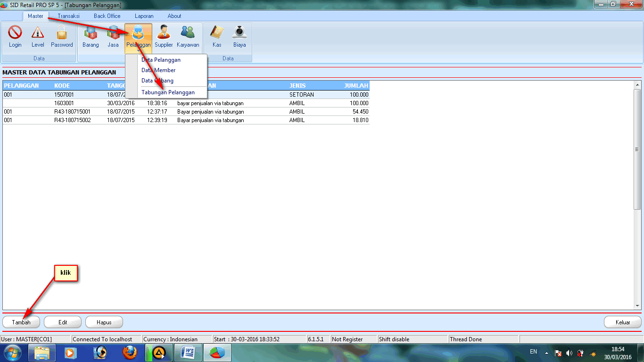
Task: Open Firefox from the Windows taskbar
Action: 129,352
